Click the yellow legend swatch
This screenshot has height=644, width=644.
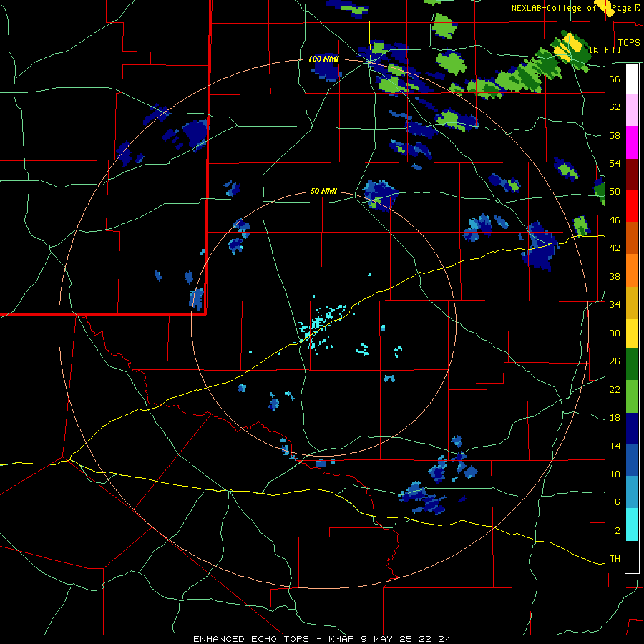click(x=632, y=333)
